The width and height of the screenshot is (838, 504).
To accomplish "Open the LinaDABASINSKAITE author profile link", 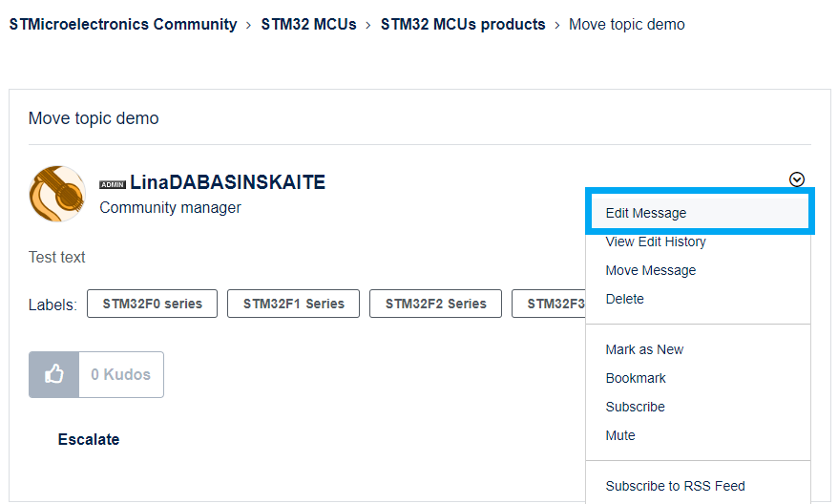I will tap(227, 182).
